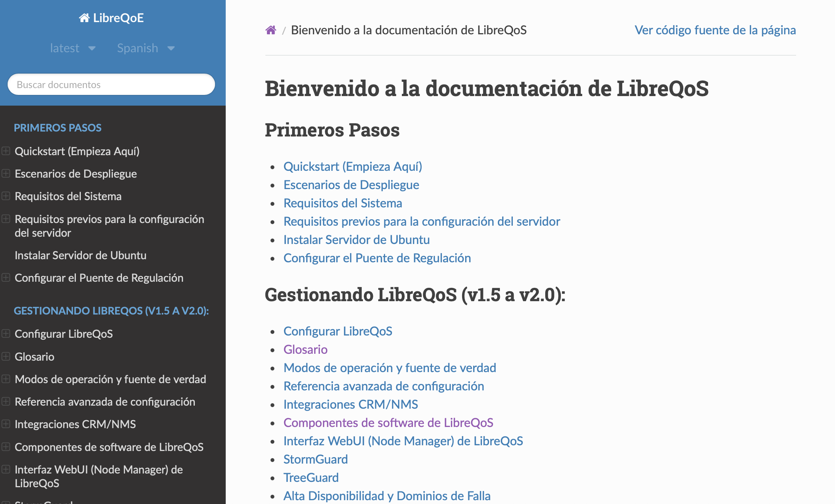Open the latest version dropdown

(x=72, y=48)
